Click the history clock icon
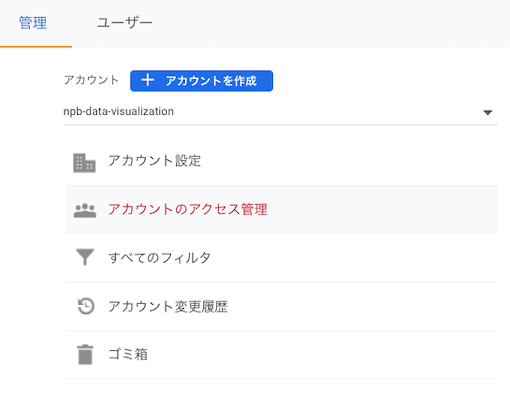Image resolution: width=510 pixels, height=407 pixels. [86, 306]
